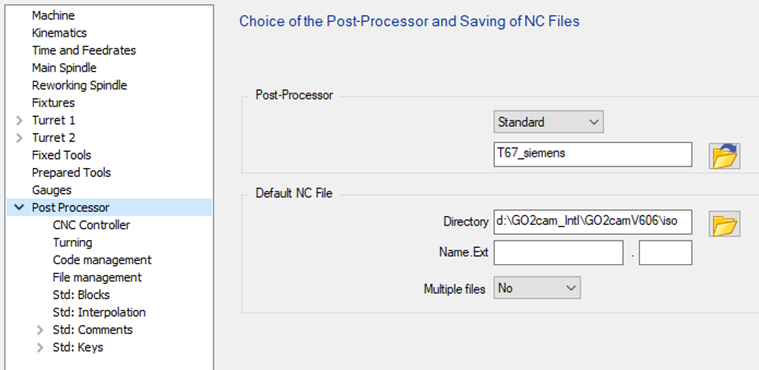
Task: Select Machine in the settings tree
Action: coord(53,15)
